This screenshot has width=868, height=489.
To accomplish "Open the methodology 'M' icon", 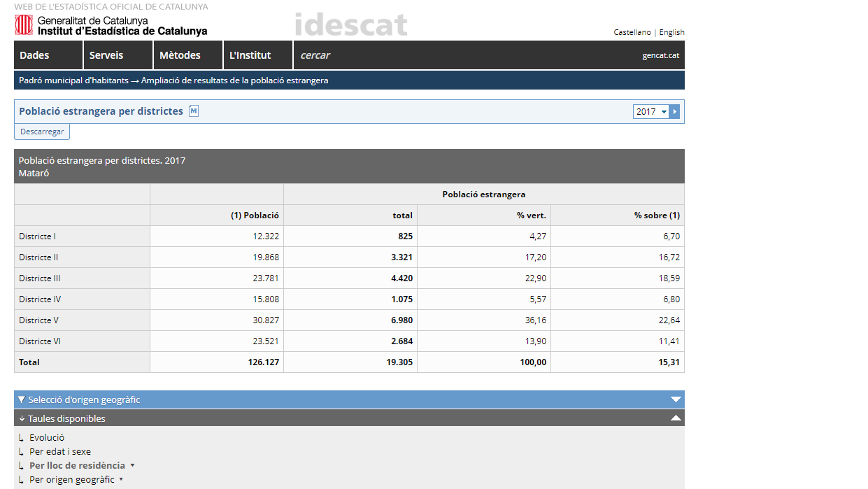I will click(194, 111).
